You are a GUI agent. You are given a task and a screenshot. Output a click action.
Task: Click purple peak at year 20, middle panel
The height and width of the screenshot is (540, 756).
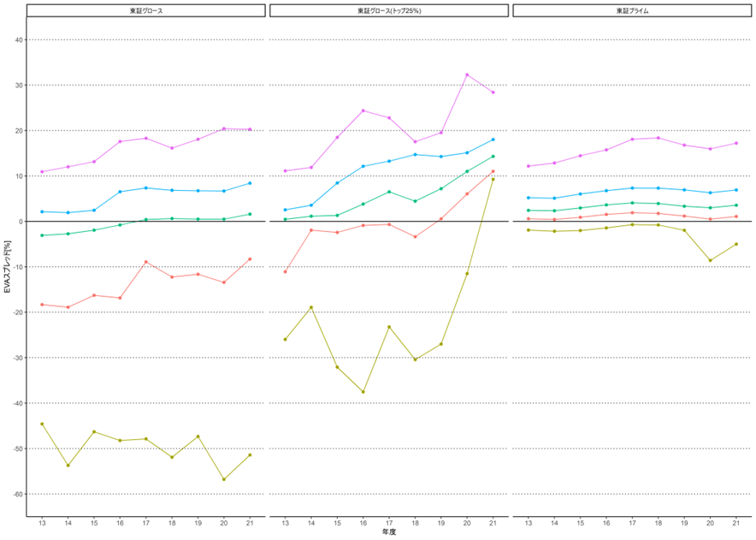click(x=467, y=74)
